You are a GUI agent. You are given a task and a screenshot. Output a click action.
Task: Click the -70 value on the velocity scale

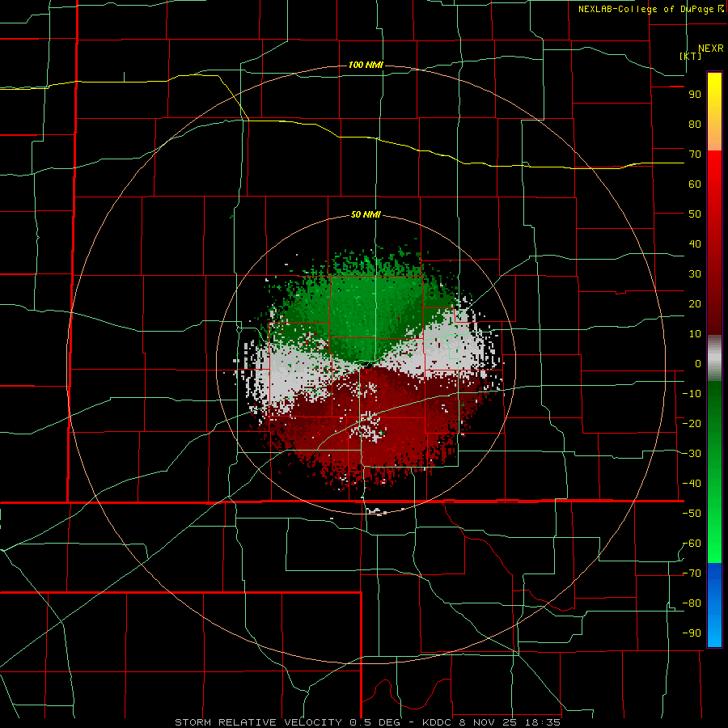coord(692,574)
